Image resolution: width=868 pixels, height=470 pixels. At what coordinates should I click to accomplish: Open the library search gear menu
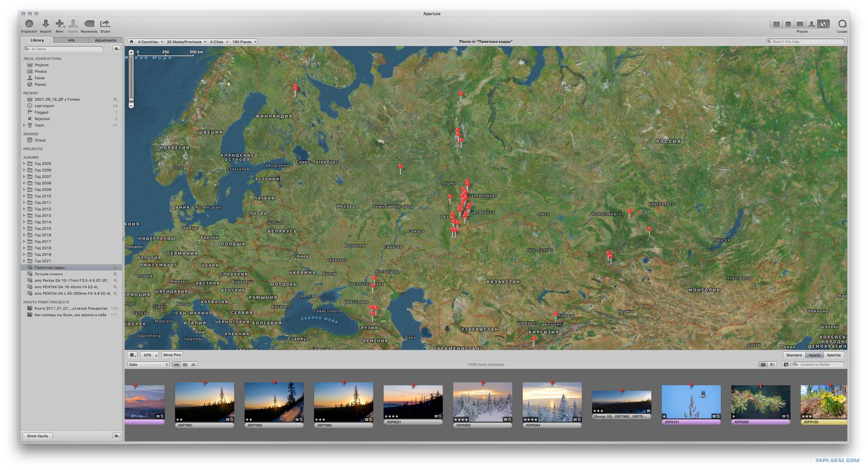click(116, 49)
